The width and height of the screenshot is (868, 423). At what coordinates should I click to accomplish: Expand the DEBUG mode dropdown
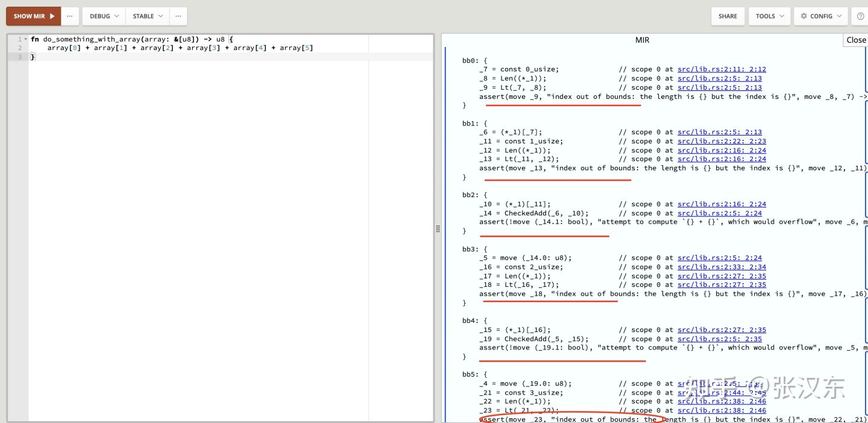pyautogui.click(x=104, y=16)
